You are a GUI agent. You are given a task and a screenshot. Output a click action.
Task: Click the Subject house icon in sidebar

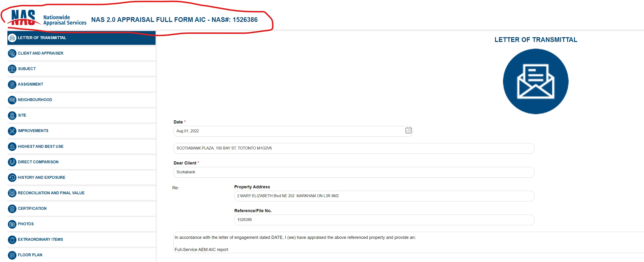(12, 69)
